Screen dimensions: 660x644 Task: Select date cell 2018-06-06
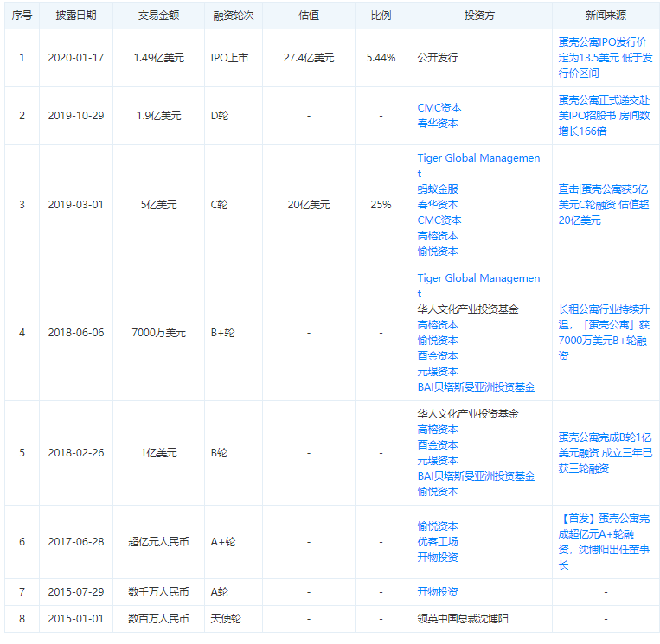click(76, 333)
